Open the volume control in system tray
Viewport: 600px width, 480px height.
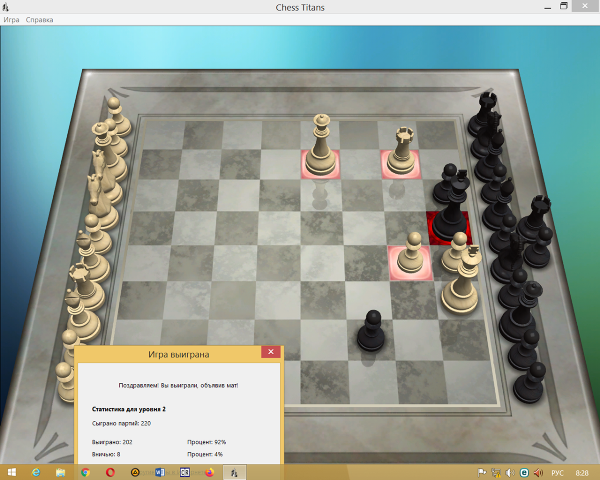coord(509,472)
